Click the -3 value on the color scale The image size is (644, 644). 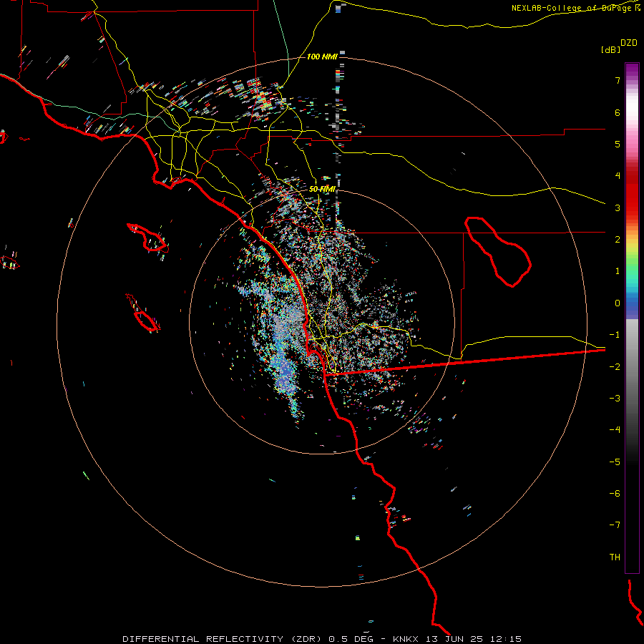[615, 399]
